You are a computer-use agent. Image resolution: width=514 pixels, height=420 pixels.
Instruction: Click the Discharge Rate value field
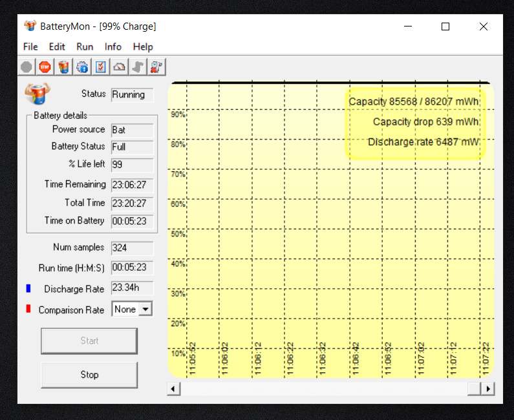pyautogui.click(x=132, y=288)
